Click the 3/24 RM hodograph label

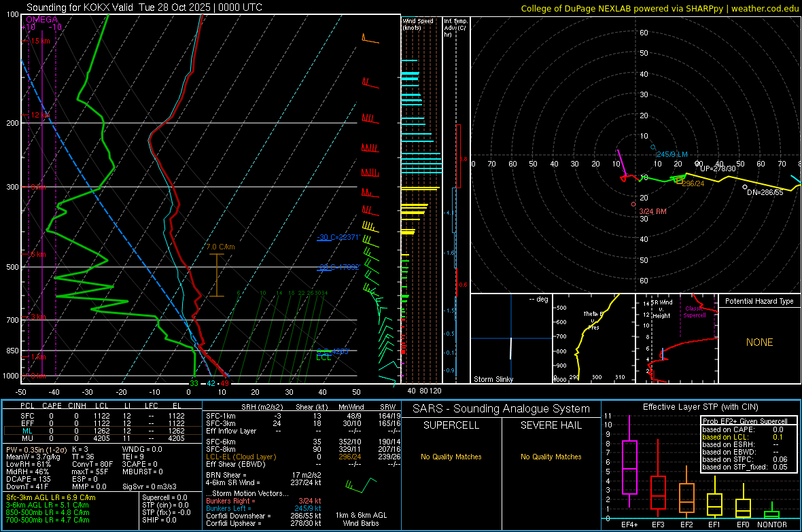[x=652, y=211]
